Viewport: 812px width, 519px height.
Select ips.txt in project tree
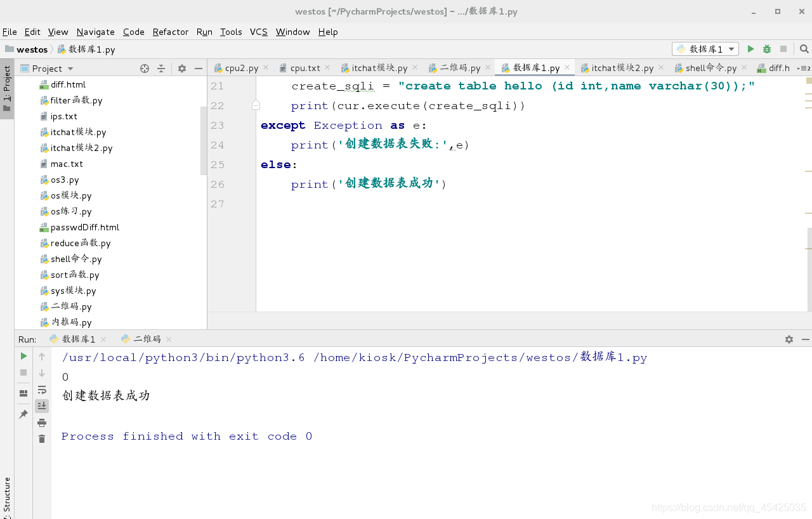(x=63, y=116)
